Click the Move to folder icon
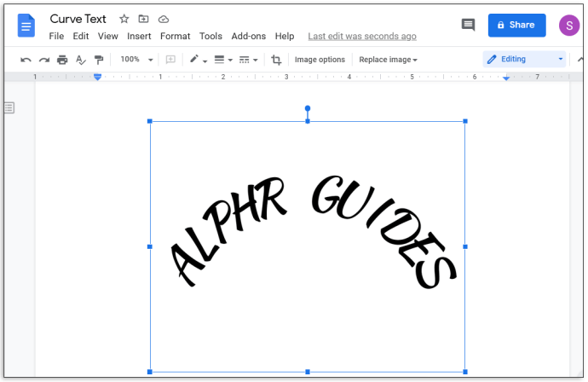This screenshot has width=588, height=382. [x=144, y=19]
